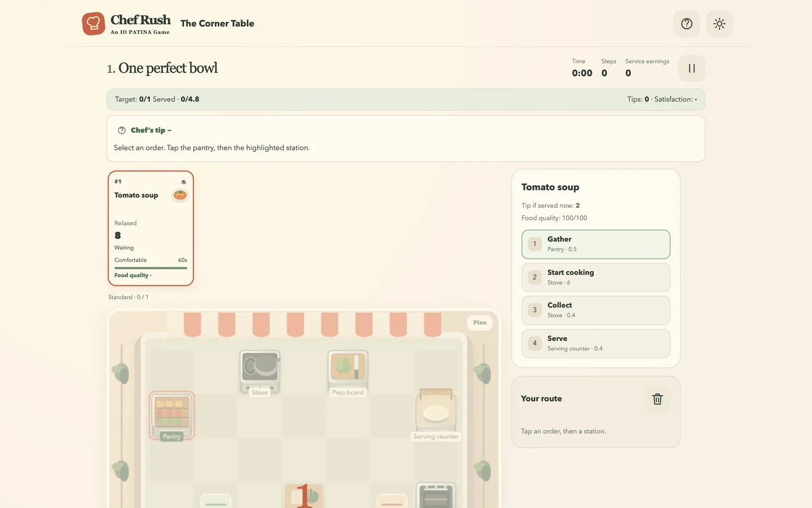Click The Corner Table title

(x=217, y=24)
